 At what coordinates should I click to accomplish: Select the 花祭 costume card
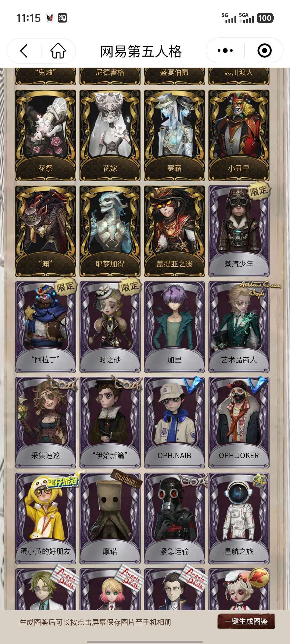[45, 135]
